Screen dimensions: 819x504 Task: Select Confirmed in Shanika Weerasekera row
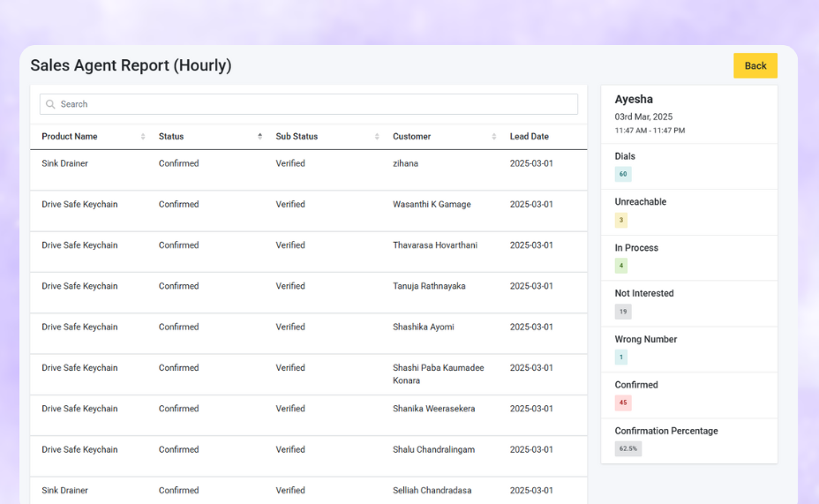click(x=178, y=409)
